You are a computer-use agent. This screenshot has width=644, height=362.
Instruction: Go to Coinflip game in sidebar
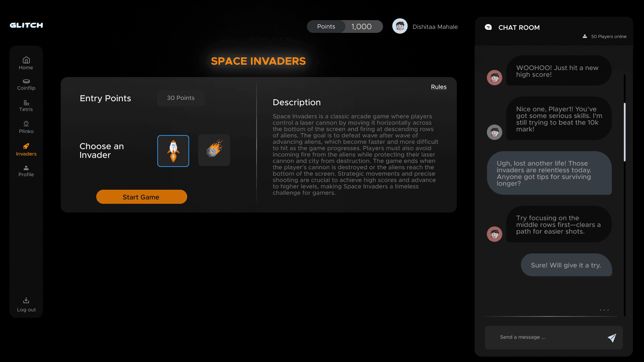[x=26, y=84]
